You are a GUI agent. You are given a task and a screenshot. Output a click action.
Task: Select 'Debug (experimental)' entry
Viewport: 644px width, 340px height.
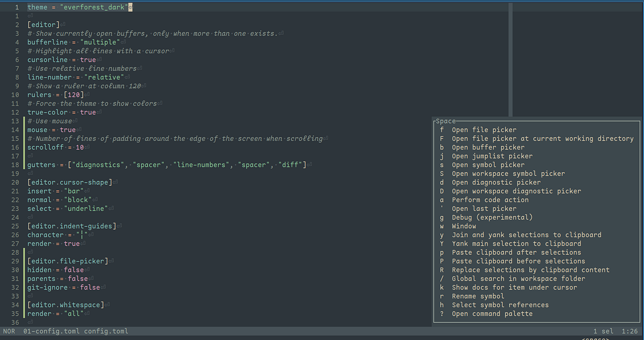click(492, 217)
